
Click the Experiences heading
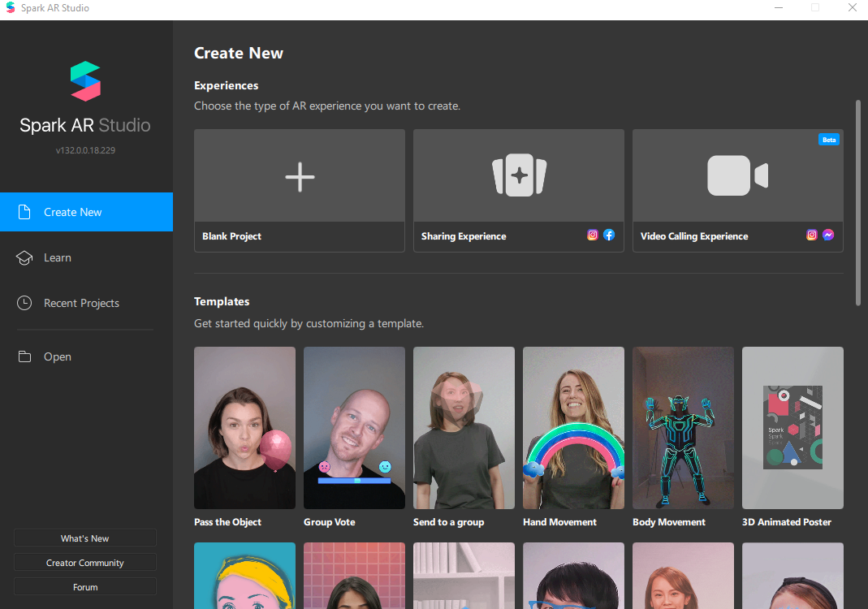pos(226,86)
